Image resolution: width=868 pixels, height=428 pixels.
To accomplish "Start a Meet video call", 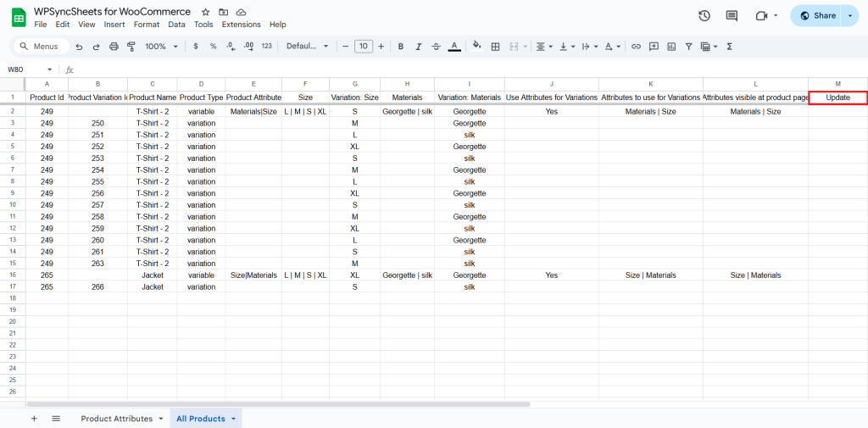I will (762, 16).
